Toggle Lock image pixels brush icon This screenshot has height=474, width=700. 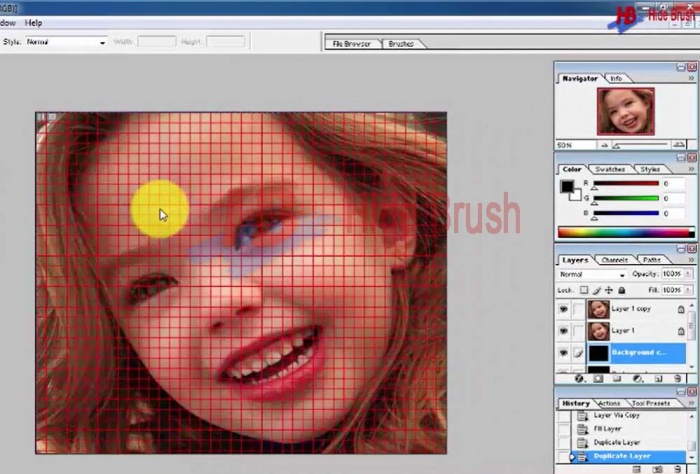pos(597,290)
